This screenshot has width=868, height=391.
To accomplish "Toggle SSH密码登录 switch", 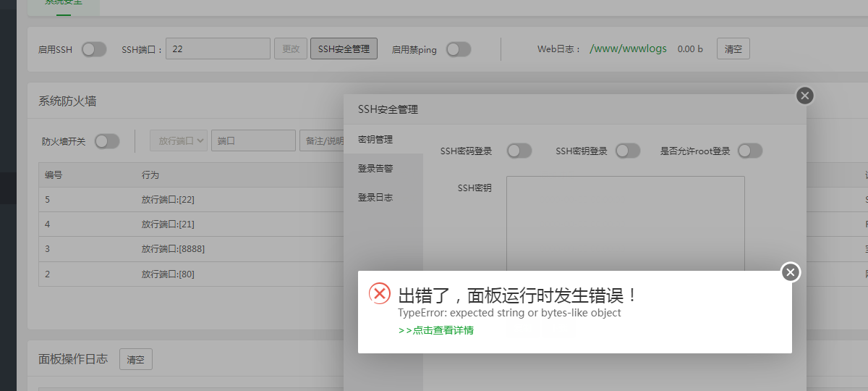I will pyautogui.click(x=519, y=151).
